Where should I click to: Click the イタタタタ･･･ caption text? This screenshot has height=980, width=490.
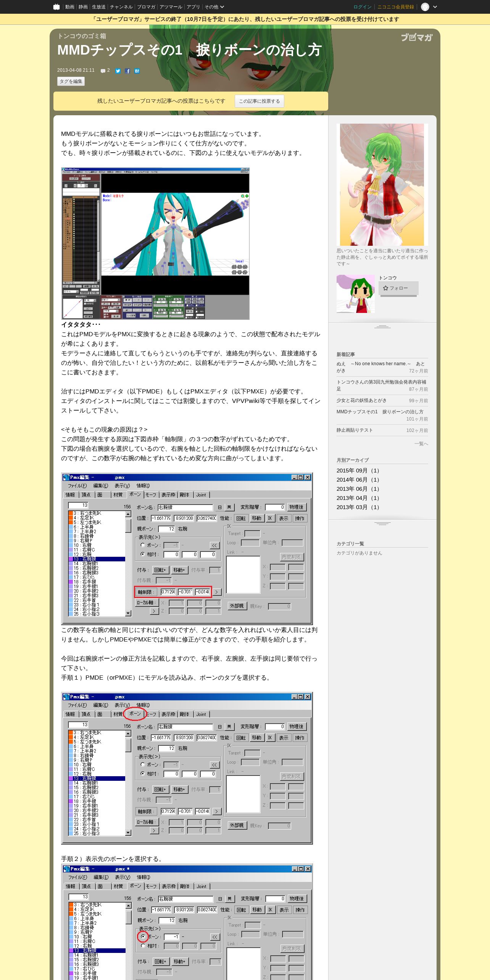[x=81, y=324]
